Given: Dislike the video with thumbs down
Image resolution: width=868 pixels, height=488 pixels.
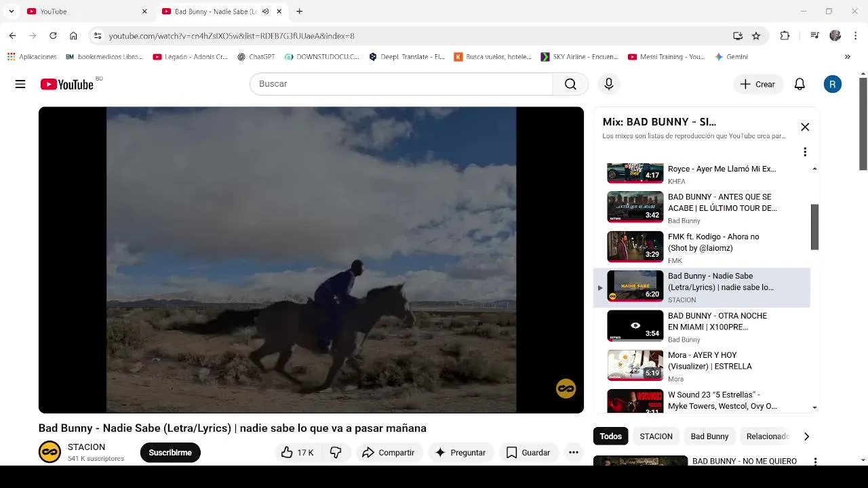Looking at the screenshot, I should point(336,452).
